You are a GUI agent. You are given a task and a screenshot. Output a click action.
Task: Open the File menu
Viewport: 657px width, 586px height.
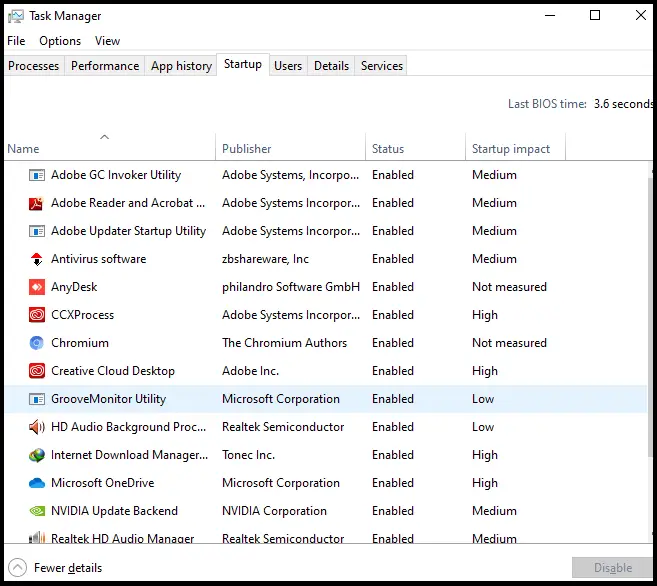click(x=16, y=41)
